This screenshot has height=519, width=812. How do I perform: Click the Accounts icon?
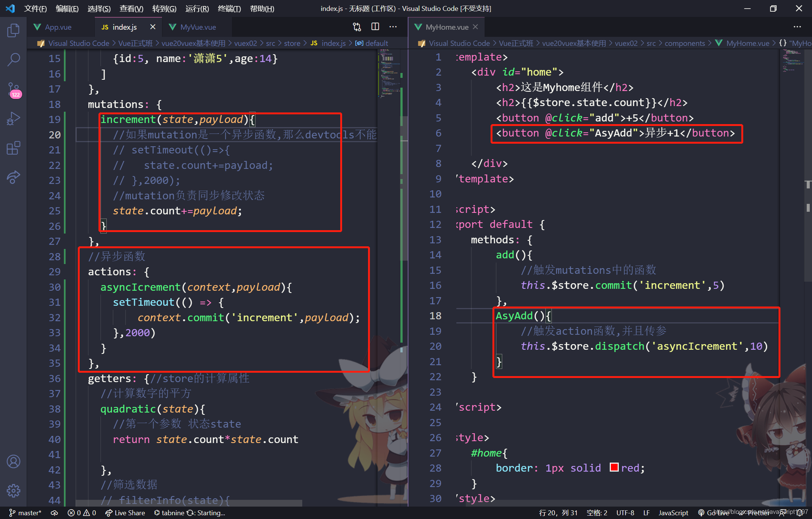tap(14, 461)
